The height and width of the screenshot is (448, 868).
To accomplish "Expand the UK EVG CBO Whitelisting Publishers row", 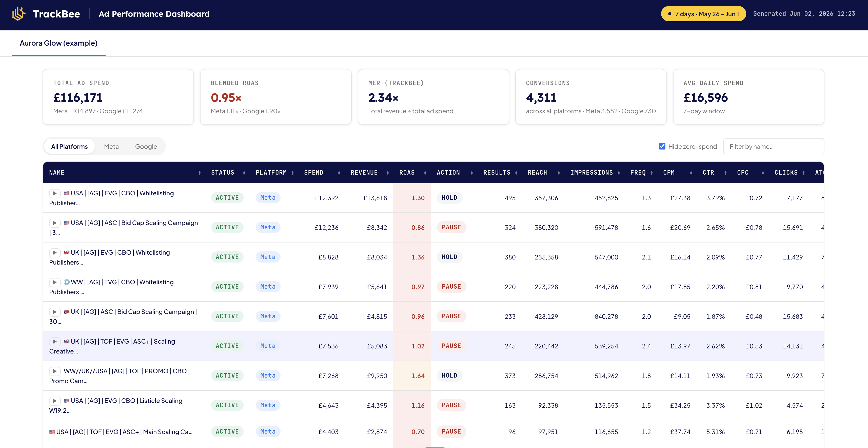I will [x=55, y=253].
